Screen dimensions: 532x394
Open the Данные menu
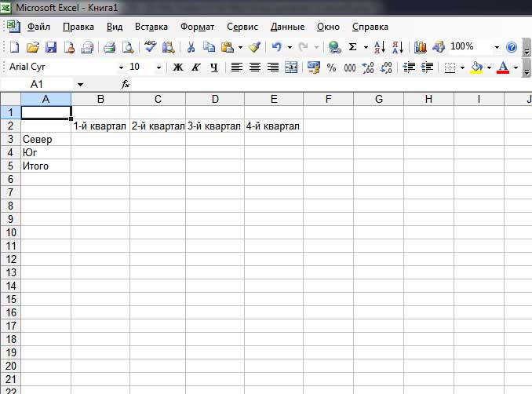click(287, 27)
